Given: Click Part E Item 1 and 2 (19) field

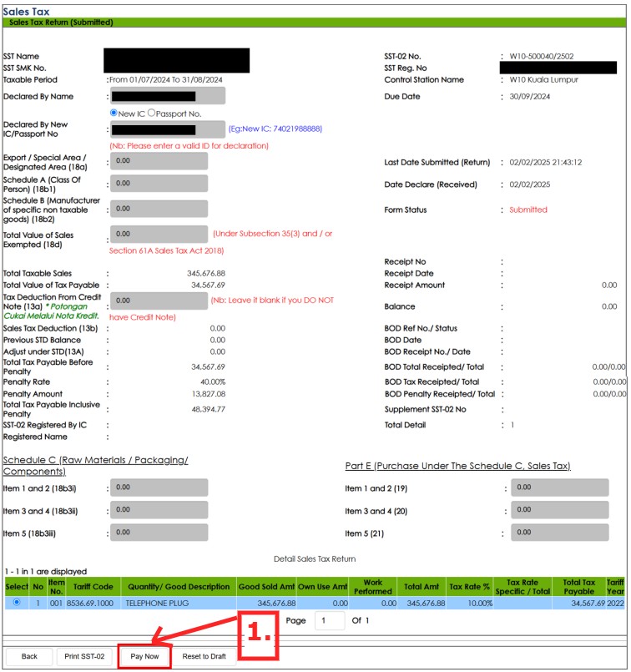Looking at the screenshot, I should point(559,488).
